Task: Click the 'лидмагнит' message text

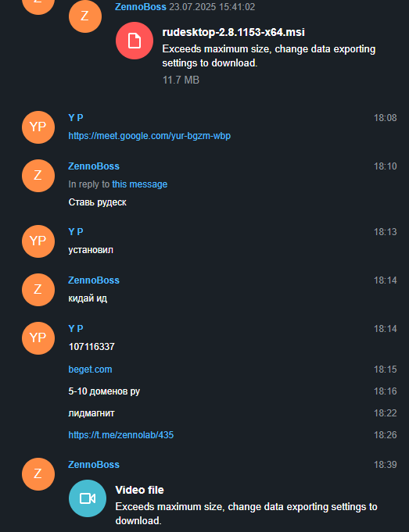Action: click(91, 413)
